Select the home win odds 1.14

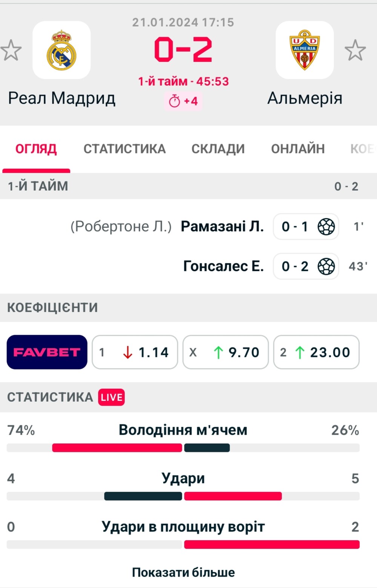(x=135, y=352)
